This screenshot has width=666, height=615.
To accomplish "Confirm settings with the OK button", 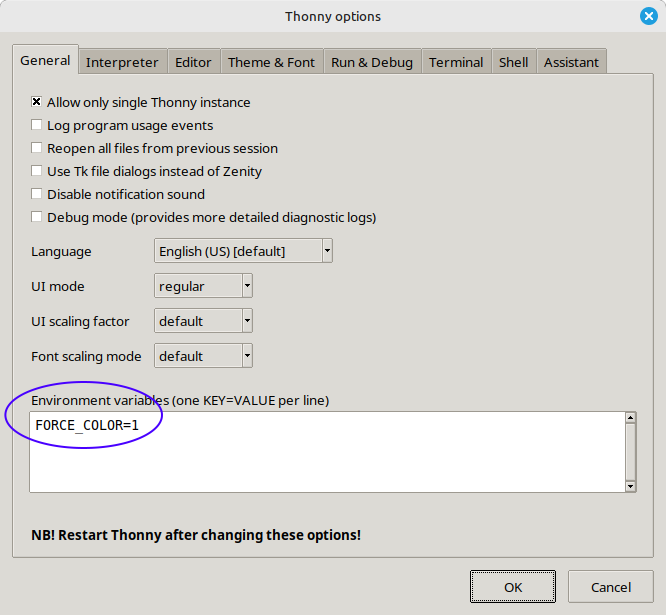I will click(513, 587).
